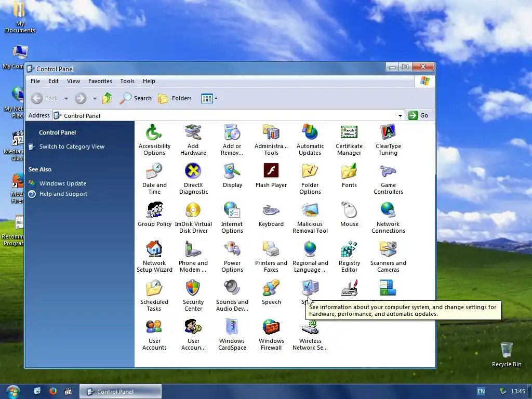Open Help and Support link

63,194
